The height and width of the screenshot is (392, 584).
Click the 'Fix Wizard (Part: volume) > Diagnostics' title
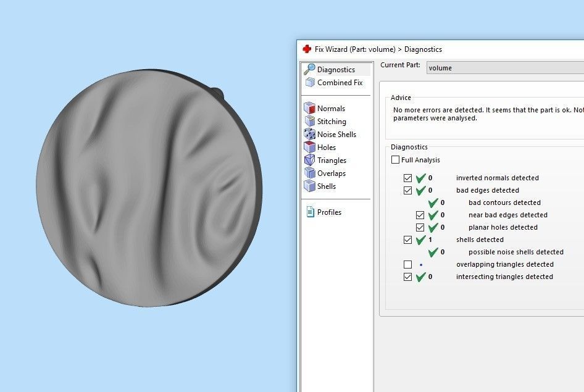pos(378,49)
